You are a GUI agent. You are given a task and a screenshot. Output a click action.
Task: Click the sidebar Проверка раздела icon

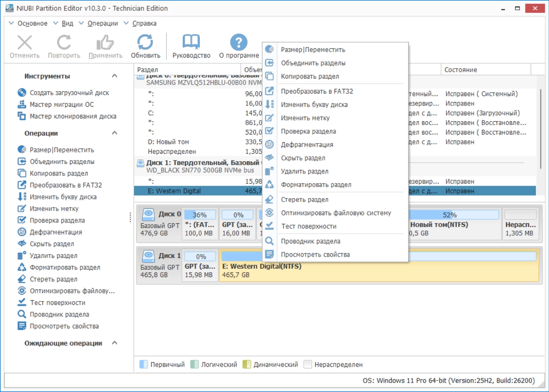(x=22, y=220)
